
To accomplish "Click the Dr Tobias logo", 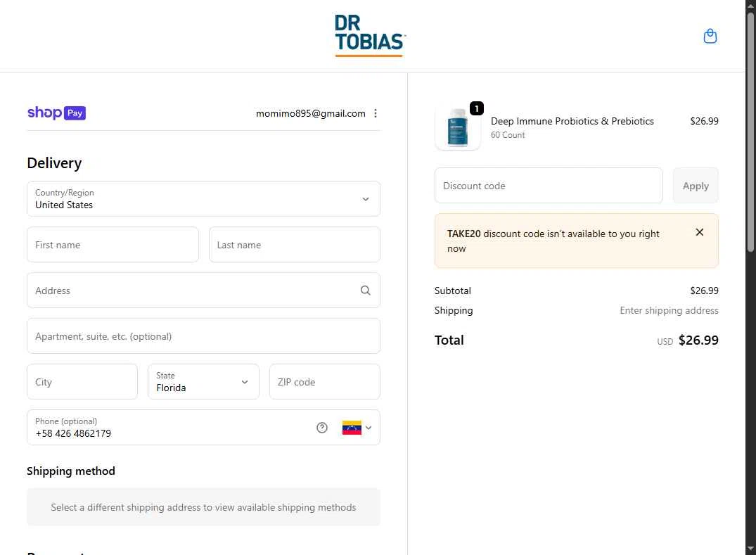I will [370, 36].
